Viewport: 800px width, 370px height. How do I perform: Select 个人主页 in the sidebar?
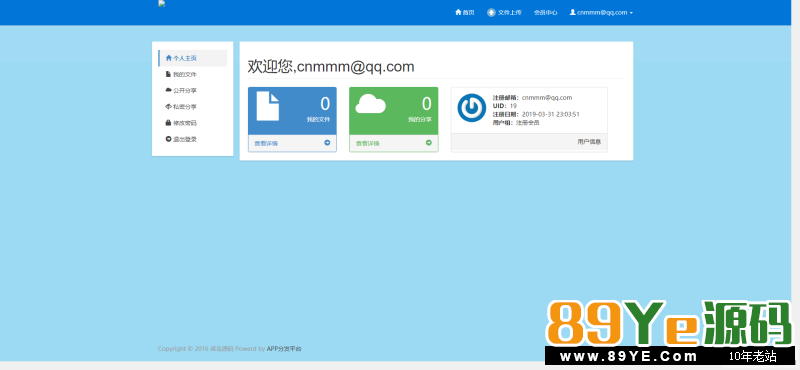point(193,58)
